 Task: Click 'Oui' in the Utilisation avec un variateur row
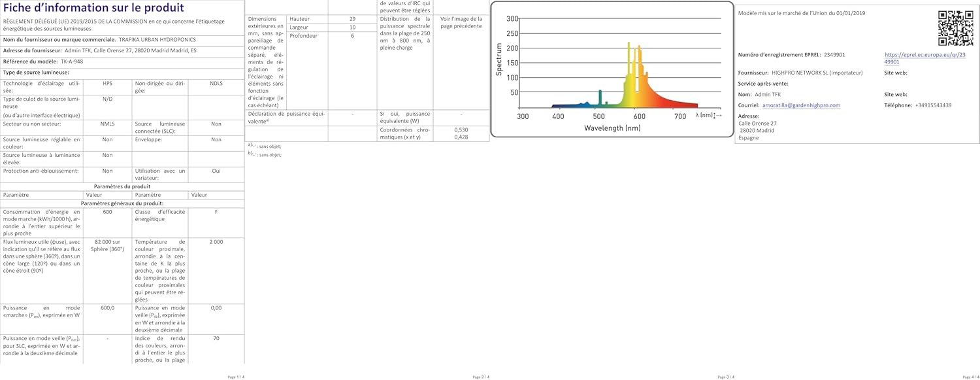(216, 171)
